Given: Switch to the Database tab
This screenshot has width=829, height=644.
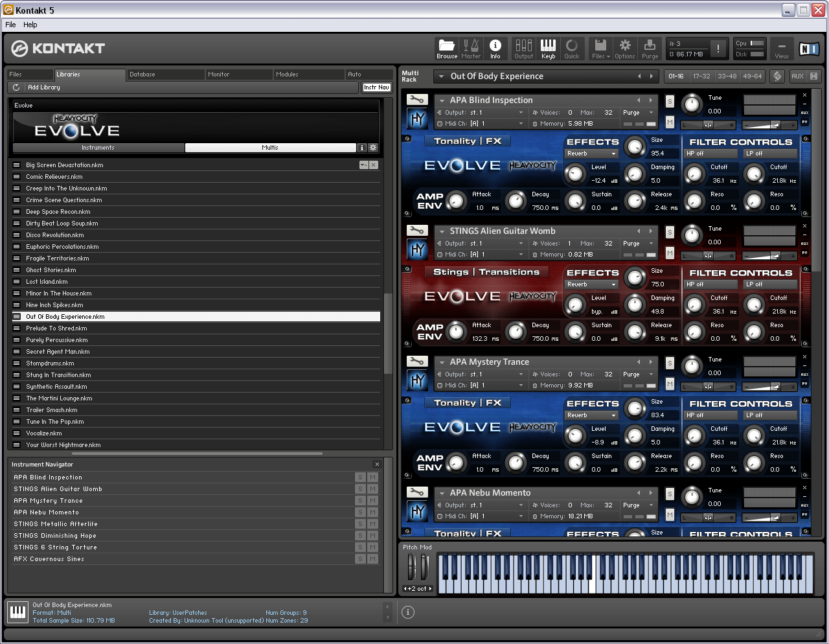Looking at the screenshot, I should [165, 75].
